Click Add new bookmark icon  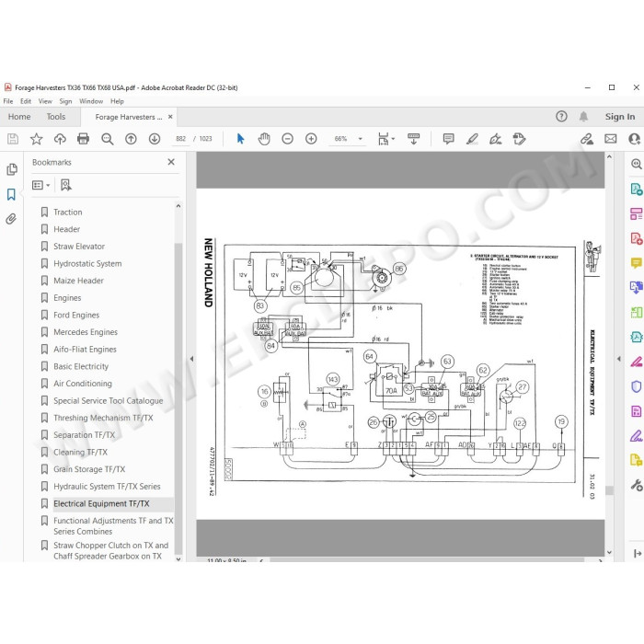[65, 185]
